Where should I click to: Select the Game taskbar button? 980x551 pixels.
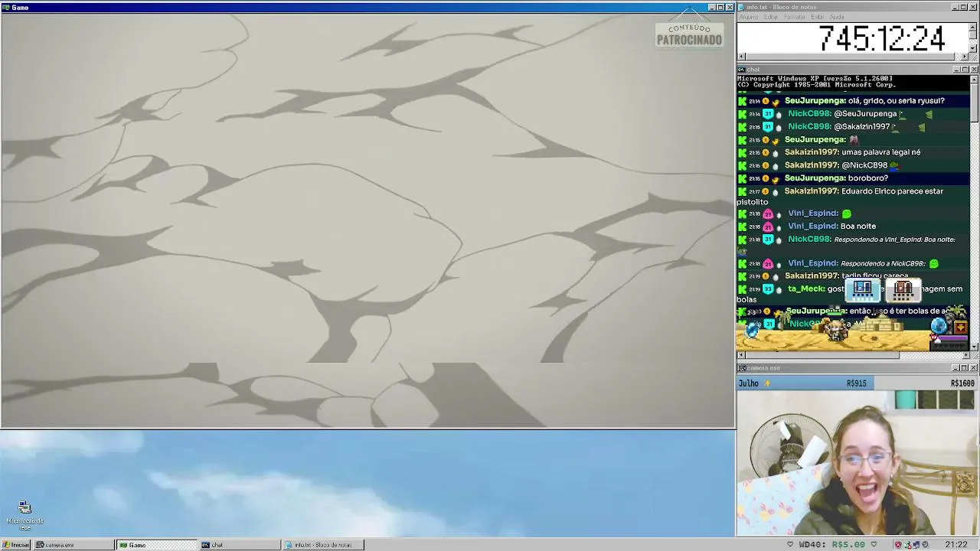coord(156,545)
